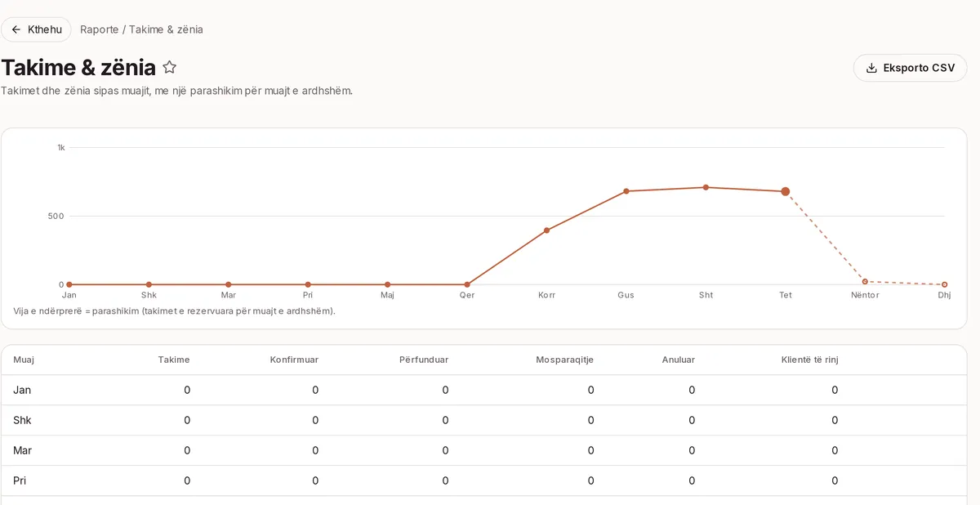Click the Klientë të rinj column header

pos(810,360)
